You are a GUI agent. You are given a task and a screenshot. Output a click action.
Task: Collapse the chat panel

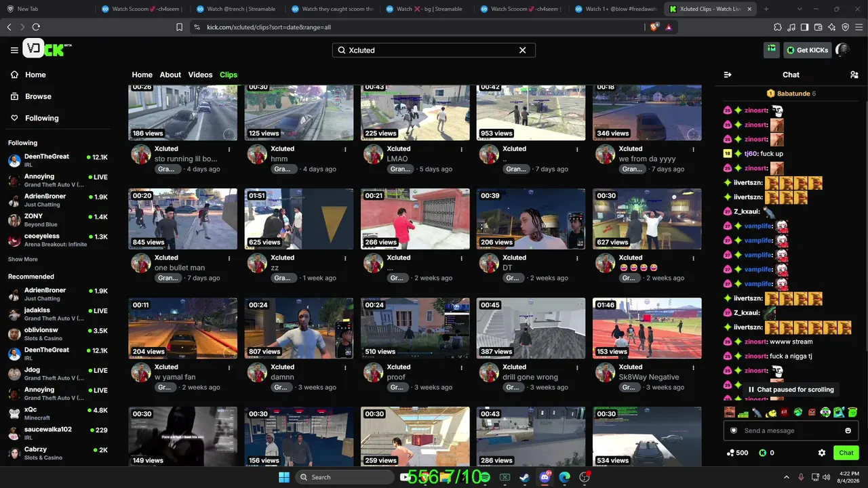tap(728, 75)
